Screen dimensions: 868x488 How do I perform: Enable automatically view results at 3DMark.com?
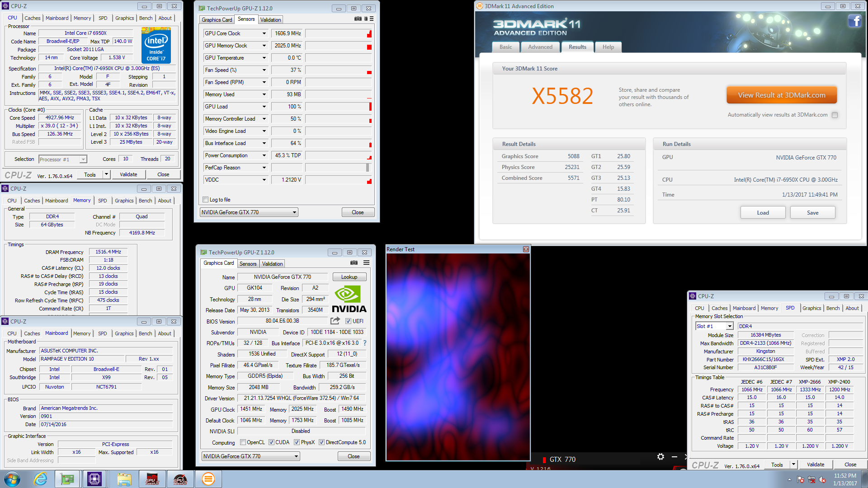tap(835, 115)
